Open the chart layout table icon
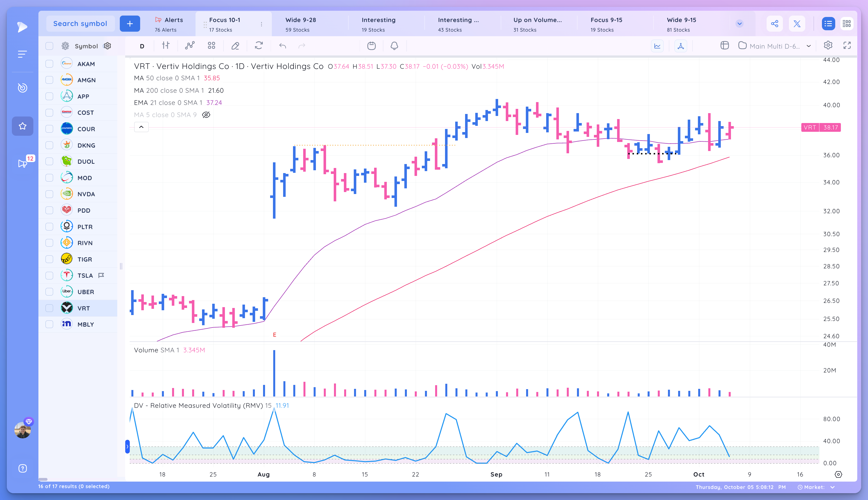Screen dimensions: 868x500 724,46
